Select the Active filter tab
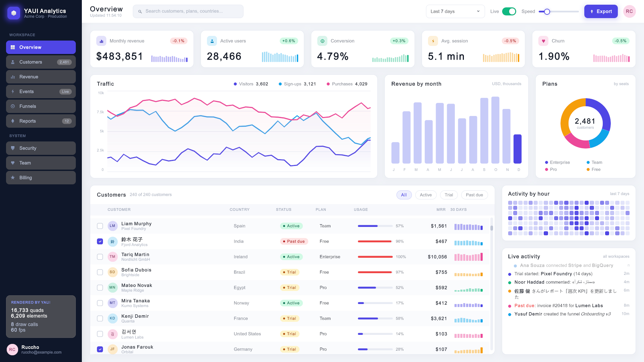The height and width of the screenshot is (362, 644). coord(426,195)
